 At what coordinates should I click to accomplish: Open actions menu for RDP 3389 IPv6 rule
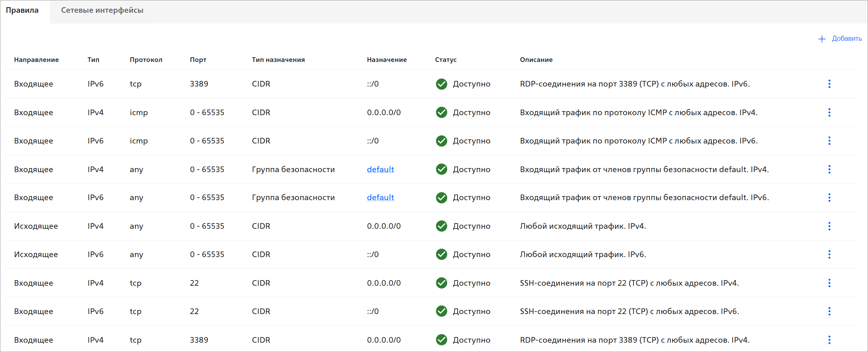click(x=829, y=84)
